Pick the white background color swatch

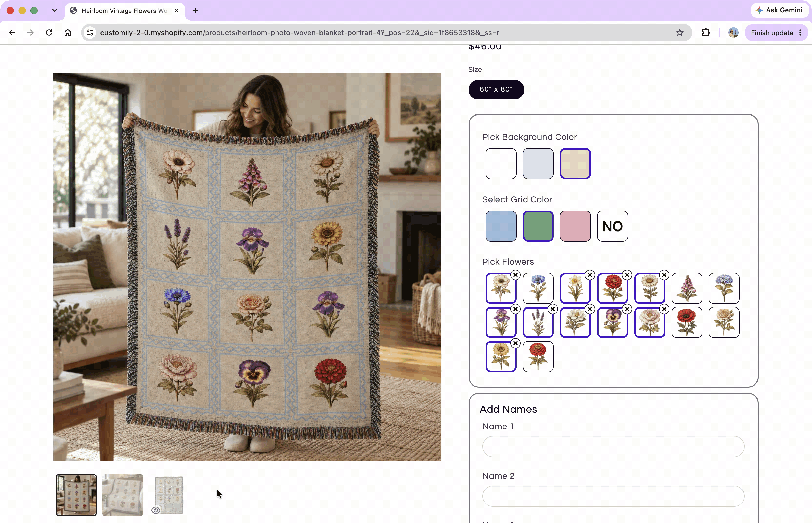click(x=501, y=163)
